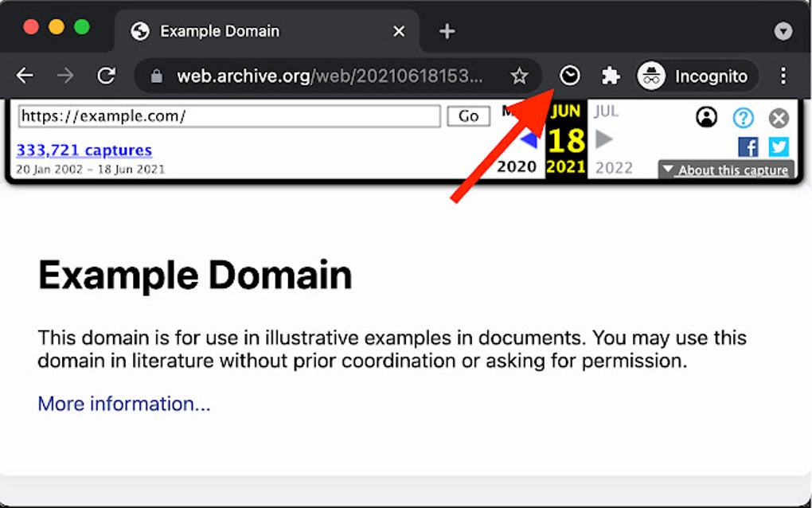Share this capture on Facebook

747,147
